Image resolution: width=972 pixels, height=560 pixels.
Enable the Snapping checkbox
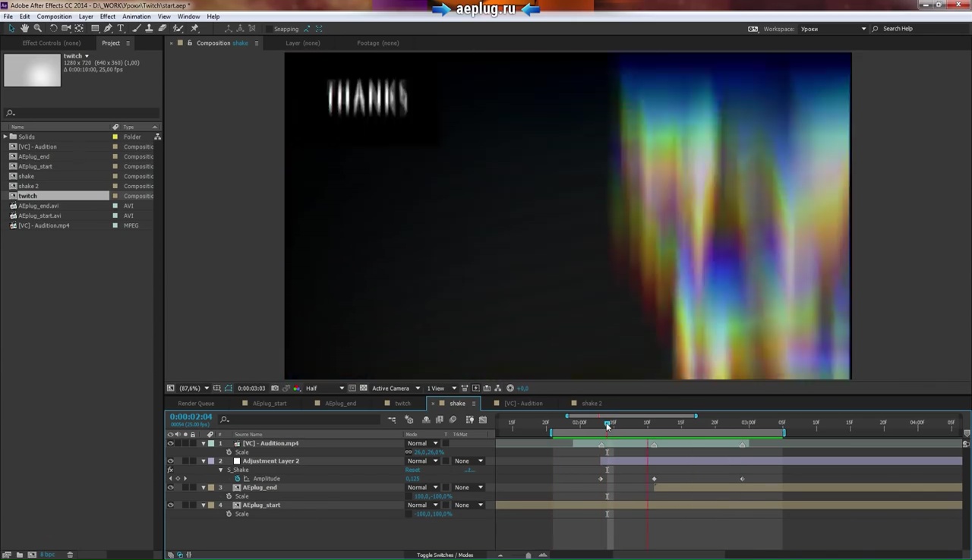pos(269,29)
